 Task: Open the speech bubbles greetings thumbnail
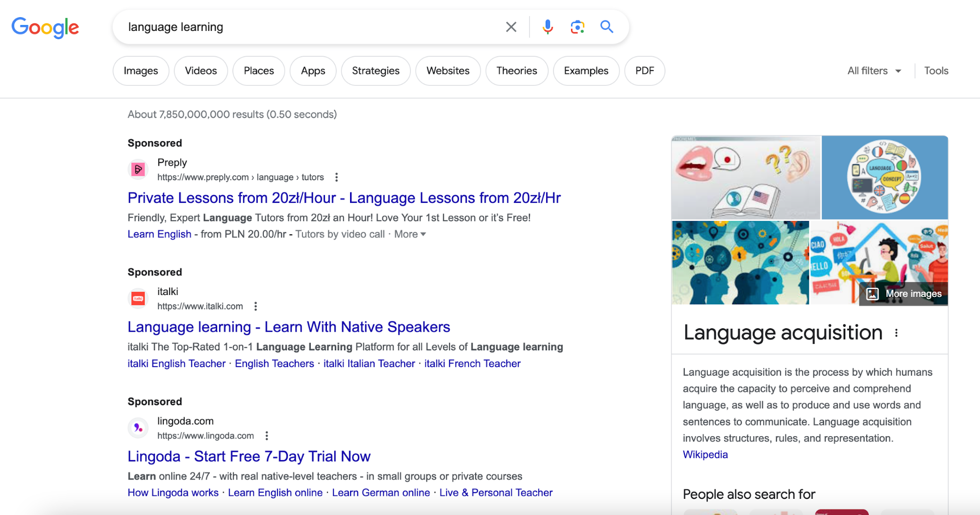point(879,263)
